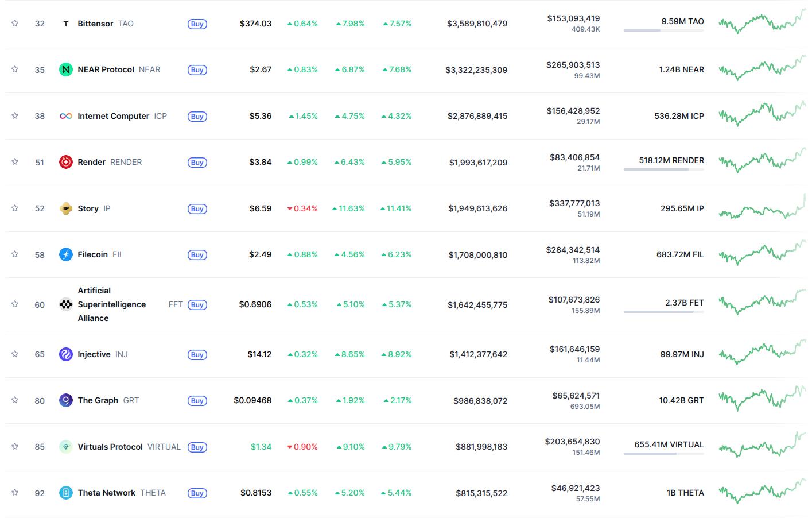812x518 pixels.
Task: Click the Virtuals Protocol coin logo
Action: 66,447
